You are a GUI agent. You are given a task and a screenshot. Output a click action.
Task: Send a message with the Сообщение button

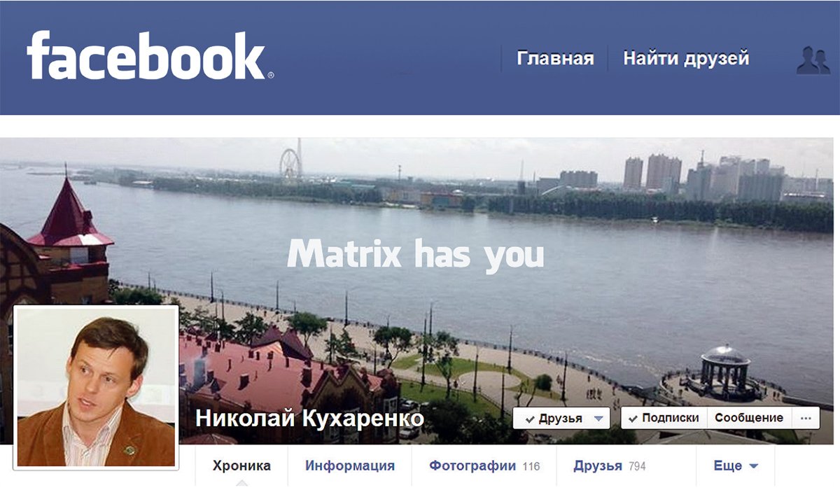pos(749,418)
